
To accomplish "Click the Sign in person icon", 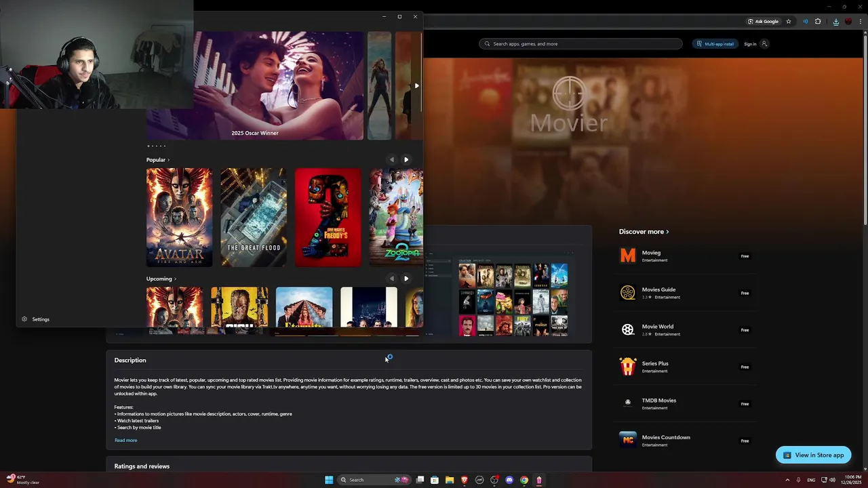I will 764,44.
